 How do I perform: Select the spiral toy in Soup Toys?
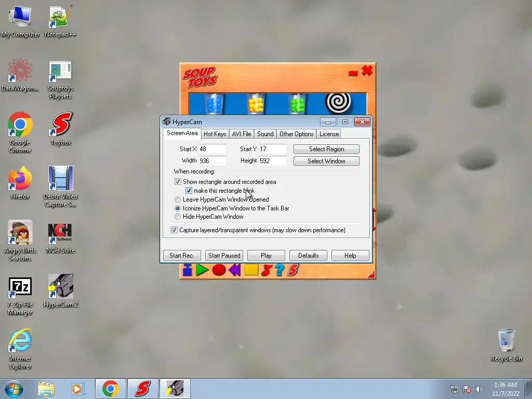pos(338,103)
